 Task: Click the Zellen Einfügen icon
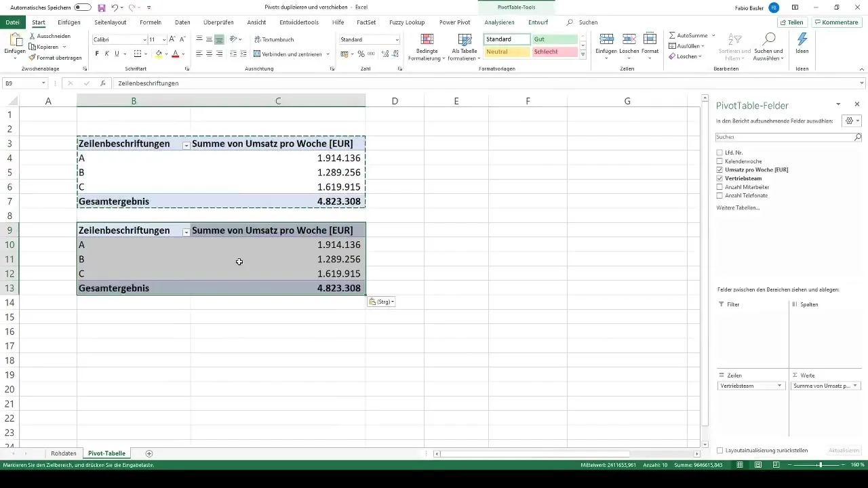pyautogui.click(x=607, y=39)
